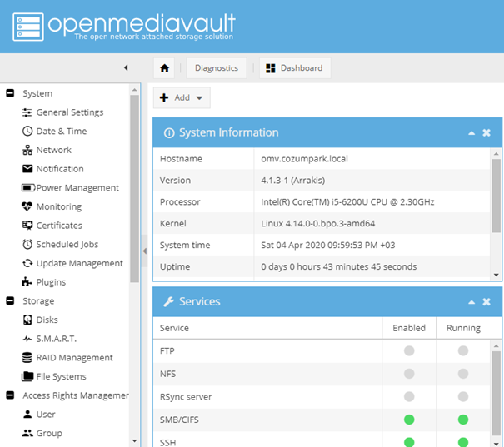Select the SSH service row
Screen dimensions: 504x447
(x=322, y=440)
